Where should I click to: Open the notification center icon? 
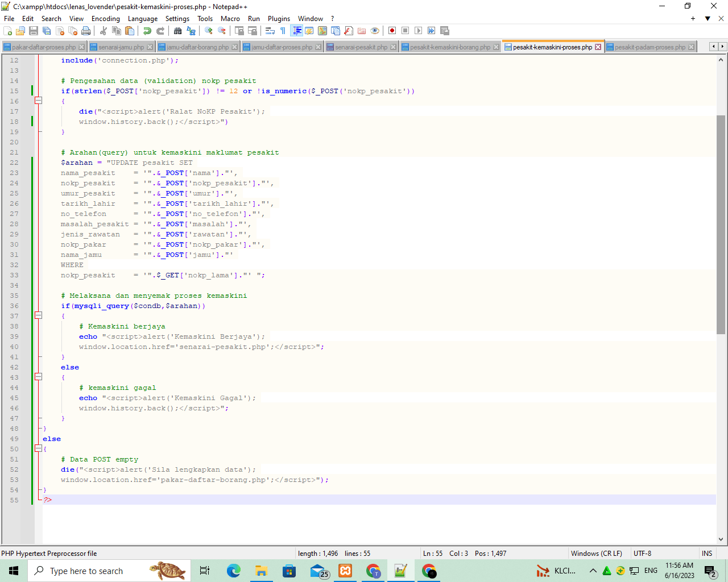[x=710, y=571]
